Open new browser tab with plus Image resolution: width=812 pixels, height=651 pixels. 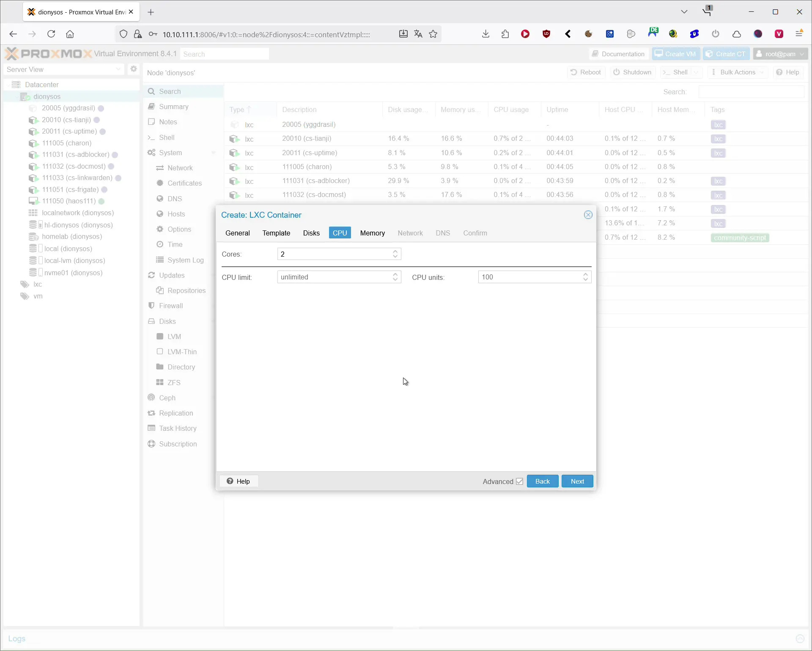click(151, 12)
